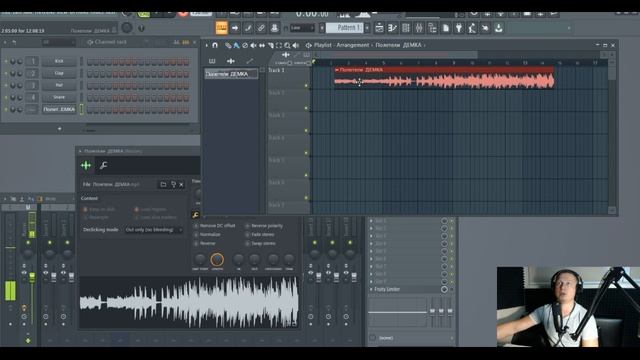Click the green plugin icon in sampler window
Screen dimensions: 640x360
click(86, 165)
